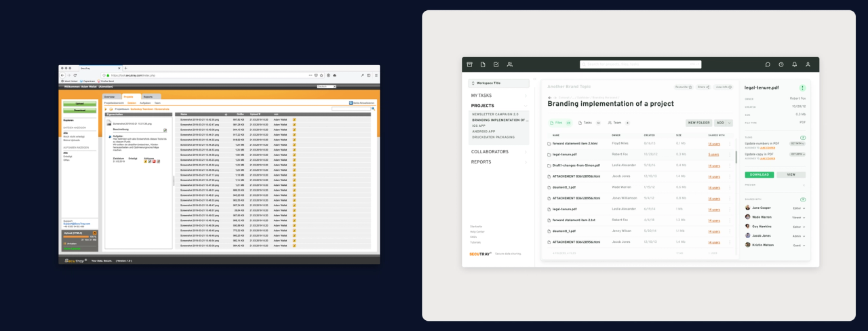868x331 pixels.
Task: Open the 5 users link for legal-tenure.pdf
Action: 714,155
